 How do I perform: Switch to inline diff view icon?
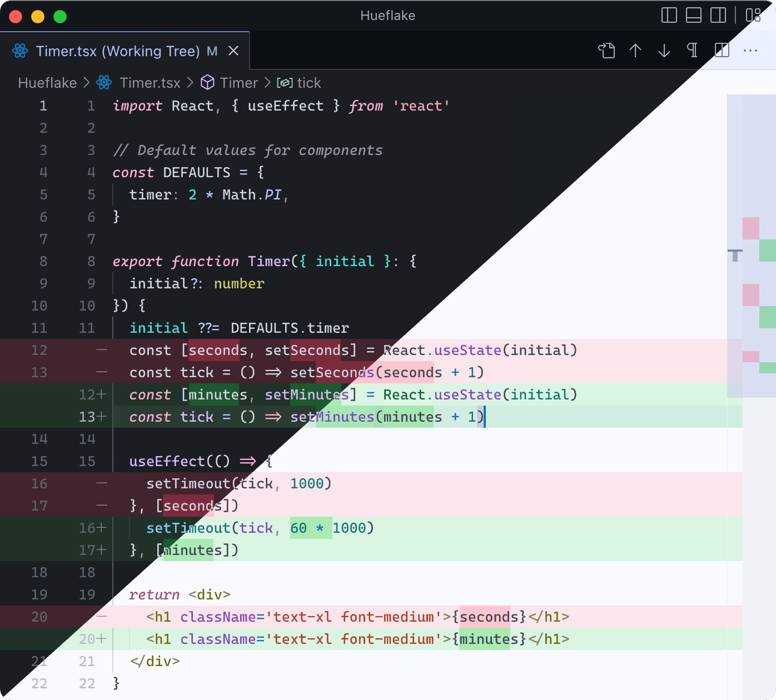tap(722, 51)
